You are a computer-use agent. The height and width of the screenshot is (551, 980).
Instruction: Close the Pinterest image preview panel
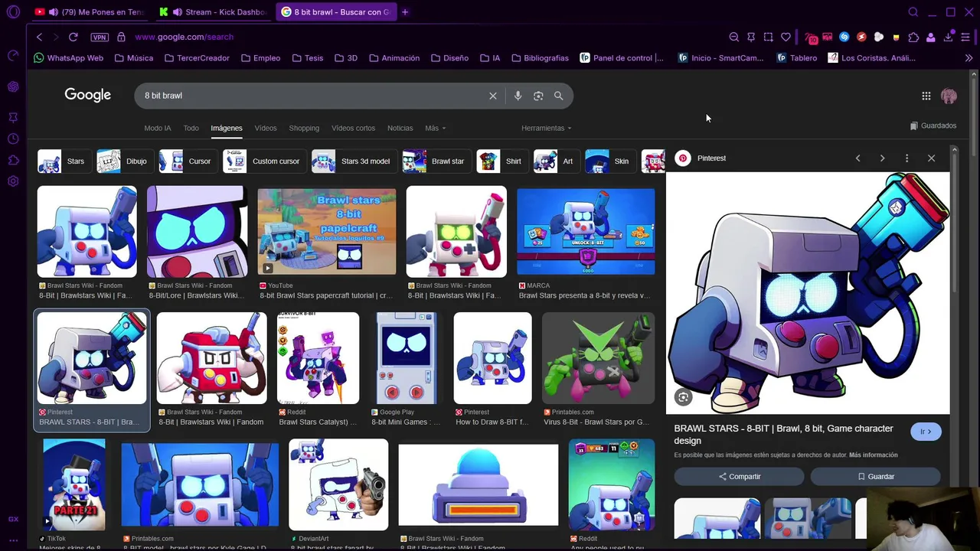(x=931, y=158)
